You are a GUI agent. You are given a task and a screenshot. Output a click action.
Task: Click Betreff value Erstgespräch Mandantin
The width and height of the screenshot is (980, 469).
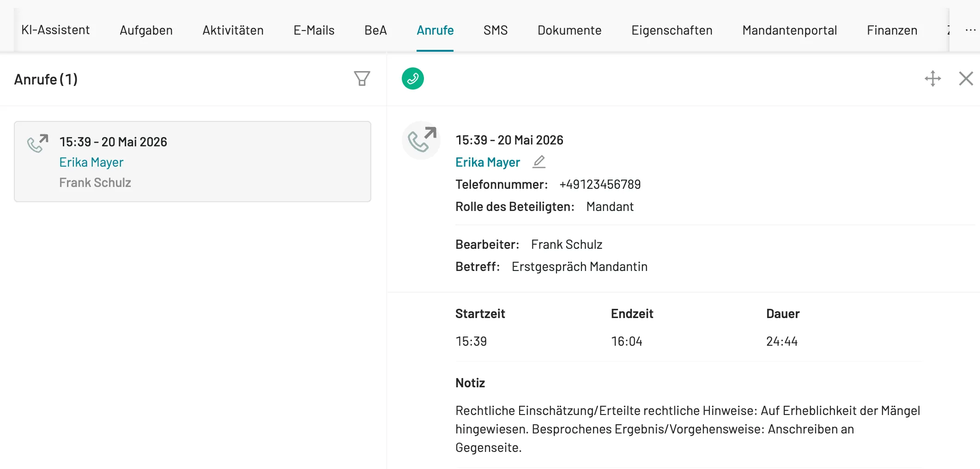[x=580, y=267]
